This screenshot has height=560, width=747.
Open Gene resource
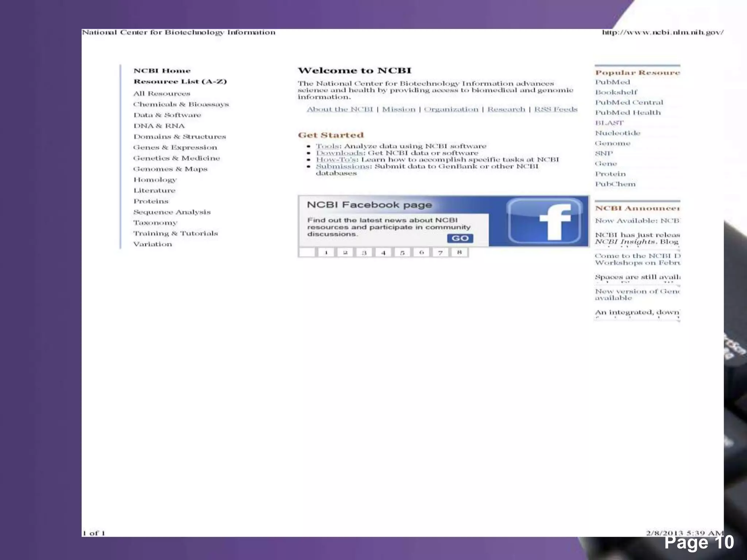tap(606, 164)
